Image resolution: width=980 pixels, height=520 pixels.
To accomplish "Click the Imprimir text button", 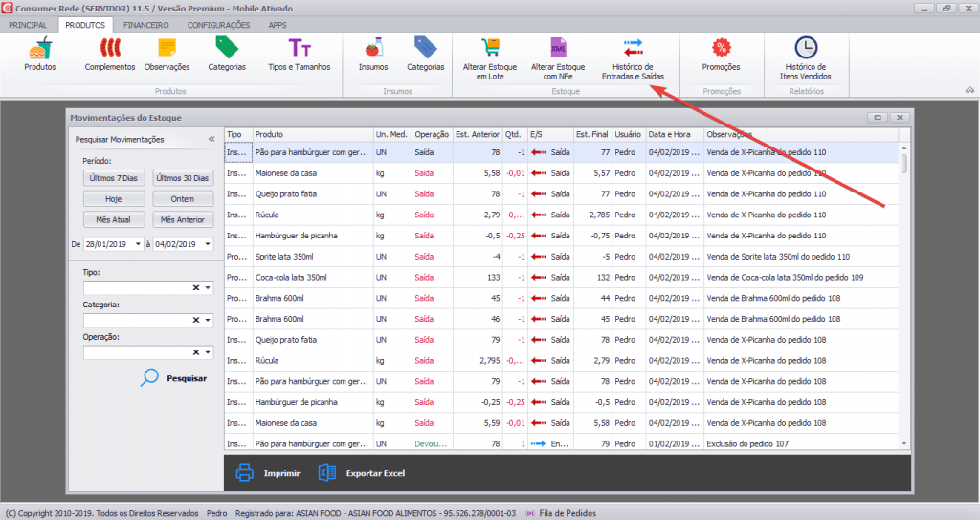I will [282, 474].
